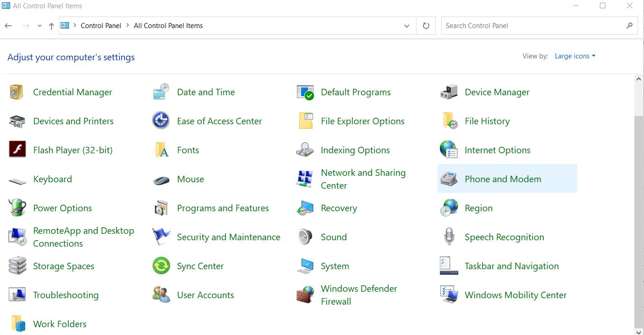Click the scrollbar down arrow
This screenshot has width=644, height=335.
[639, 331]
